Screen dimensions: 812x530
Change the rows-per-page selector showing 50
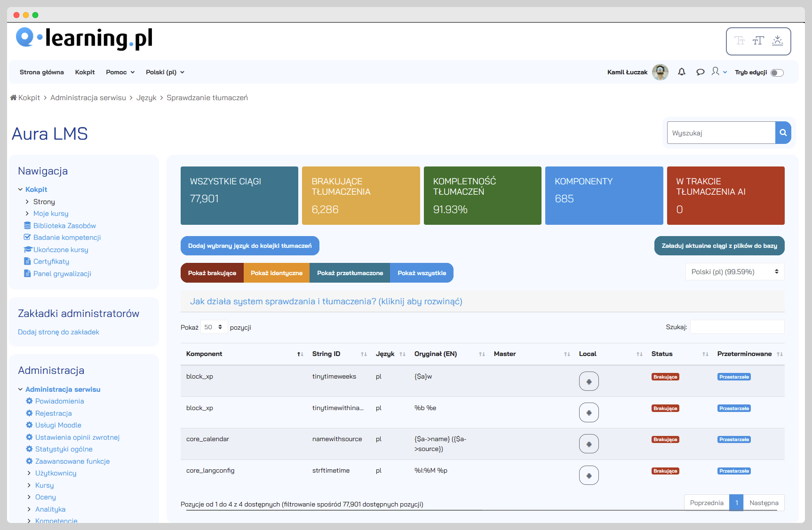214,327
